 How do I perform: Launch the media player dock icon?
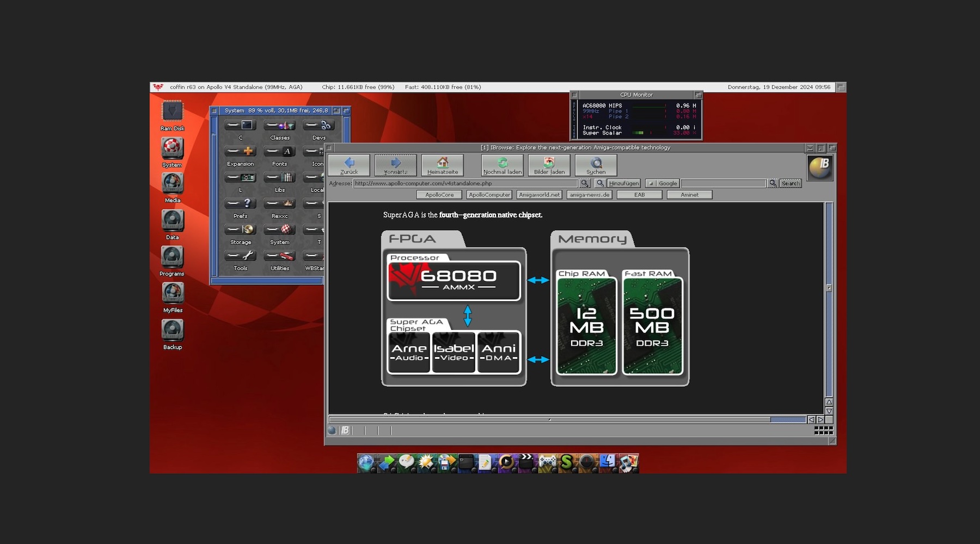coord(506,463)
